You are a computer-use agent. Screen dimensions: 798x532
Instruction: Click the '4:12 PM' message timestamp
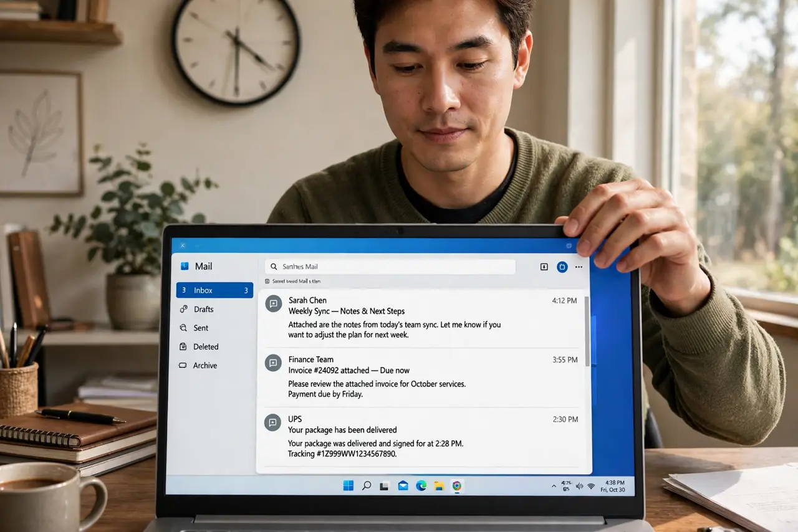(564, 301)
